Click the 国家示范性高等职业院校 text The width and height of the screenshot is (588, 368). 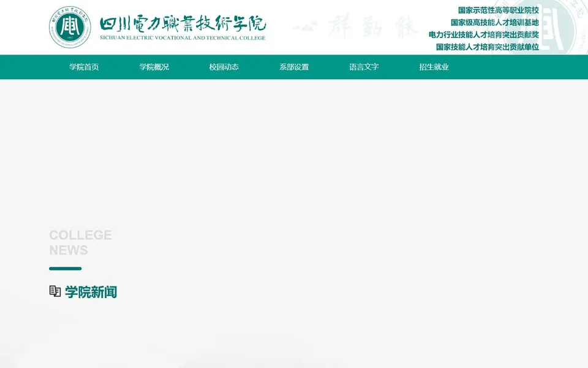(499, 10)
